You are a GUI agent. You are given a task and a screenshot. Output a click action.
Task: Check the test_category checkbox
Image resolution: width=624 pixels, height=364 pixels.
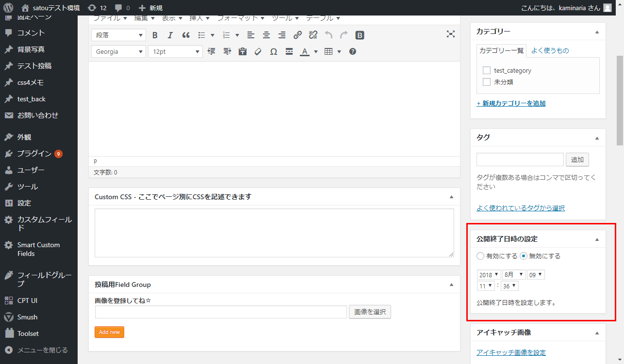coord(487,70)
